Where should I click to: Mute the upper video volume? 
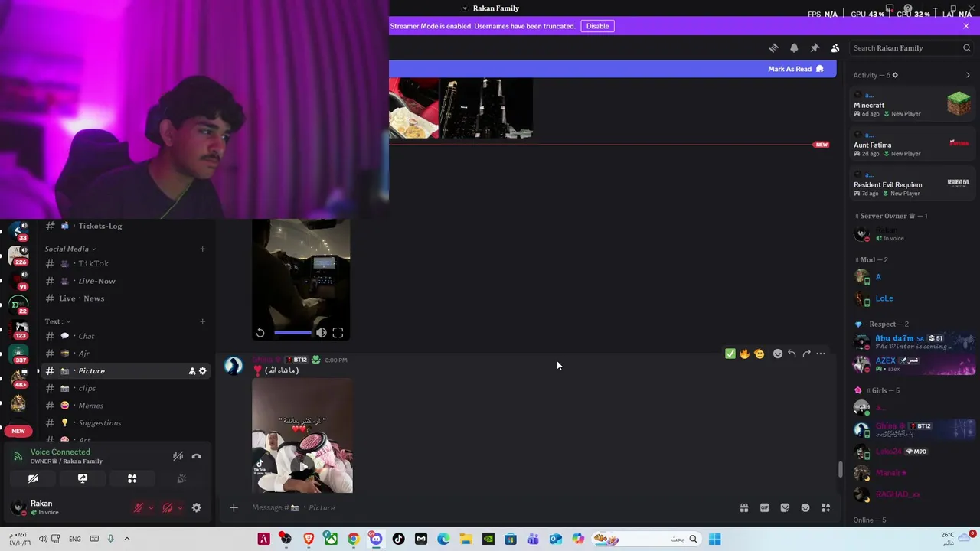pyautogui.click(x=322, y=332)
